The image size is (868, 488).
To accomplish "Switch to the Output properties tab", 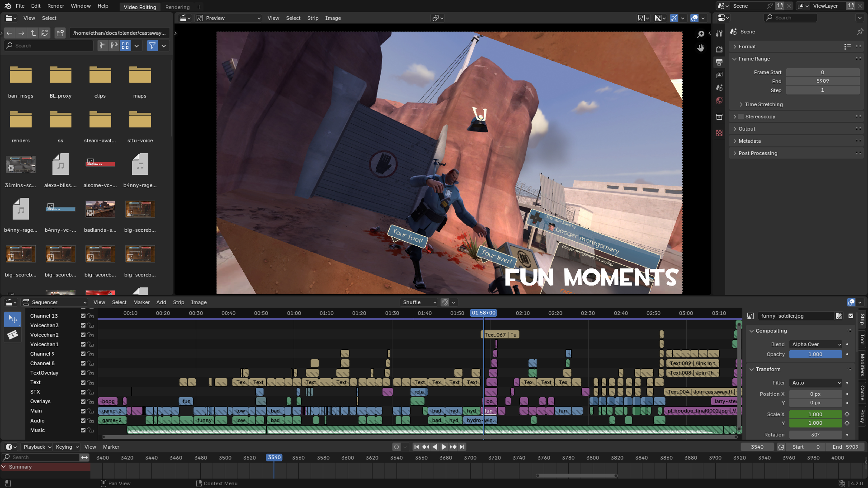I will [719, 62].
